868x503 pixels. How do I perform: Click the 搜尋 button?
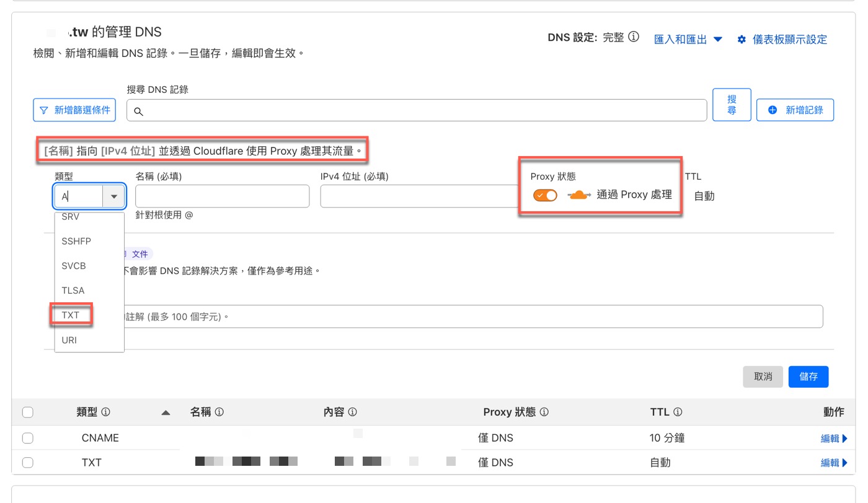point(732,105)
